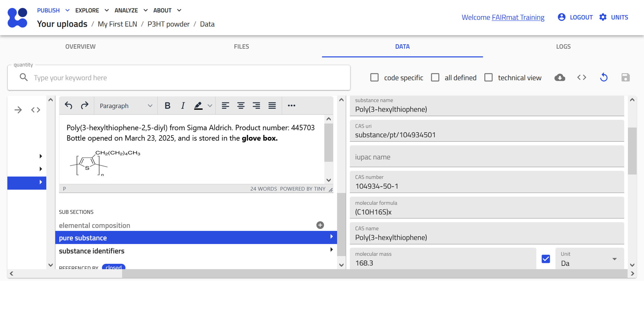
Task: Toggle bold formatting in the text editor
Action: click(x=167, y=106)
